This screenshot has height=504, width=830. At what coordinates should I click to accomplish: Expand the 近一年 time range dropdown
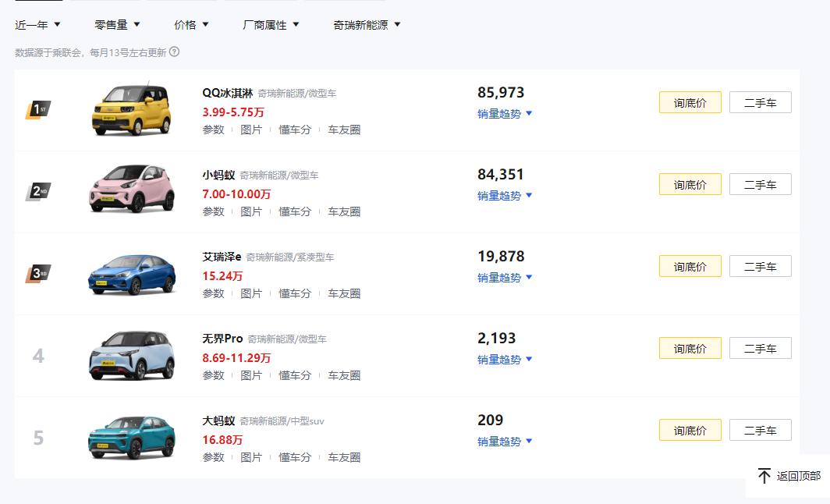pyautogui.click(x=37, y=25)
